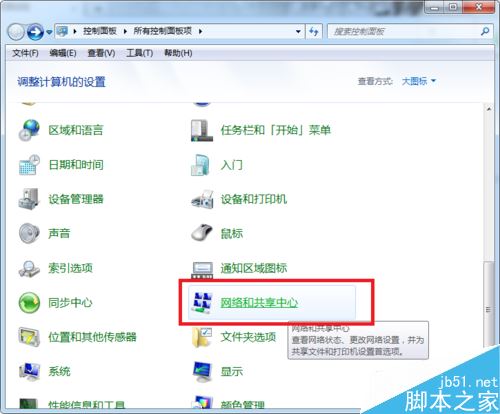Viewport: 500px width, 414px height.
Task: Open the Sound speaker icon
Action: pyautogui.click(x=29, y=233)
